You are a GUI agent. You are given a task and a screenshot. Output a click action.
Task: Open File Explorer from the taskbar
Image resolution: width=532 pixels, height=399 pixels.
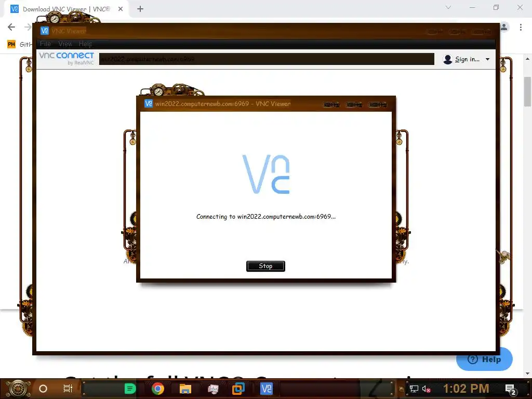click(185, 389)
